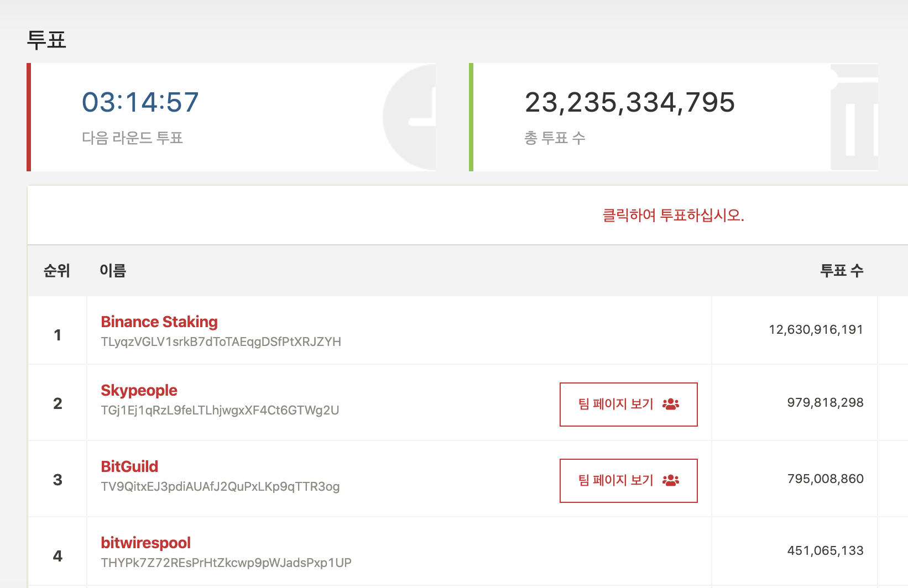Click the 투표 수 column header
The height and width of the screenshot is (588, 908).
[842, 271]
